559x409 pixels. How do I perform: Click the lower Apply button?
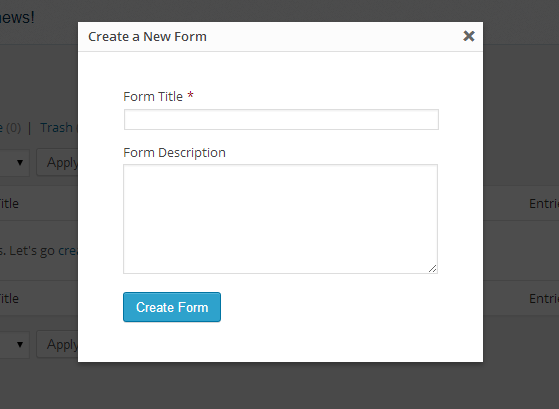[x=57, y=344]
